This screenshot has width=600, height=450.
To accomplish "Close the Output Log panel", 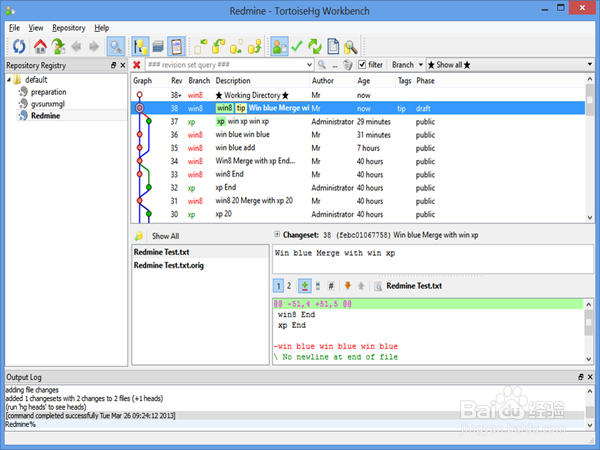I will click(x=590, y=377).
